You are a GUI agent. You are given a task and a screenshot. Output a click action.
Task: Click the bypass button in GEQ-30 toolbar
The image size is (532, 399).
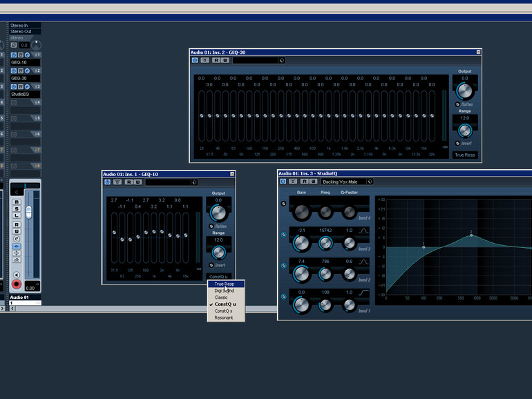point(205,60)
